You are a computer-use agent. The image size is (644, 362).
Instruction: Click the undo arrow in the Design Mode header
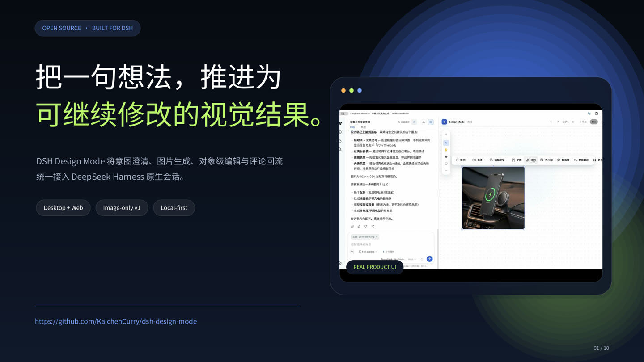point(551,122)
